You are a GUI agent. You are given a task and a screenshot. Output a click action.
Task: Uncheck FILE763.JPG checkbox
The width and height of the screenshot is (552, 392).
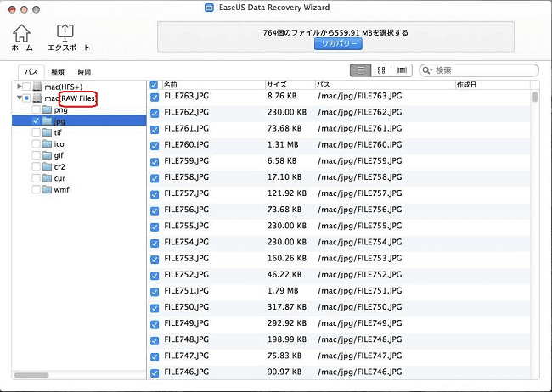[x=155, y=97]
